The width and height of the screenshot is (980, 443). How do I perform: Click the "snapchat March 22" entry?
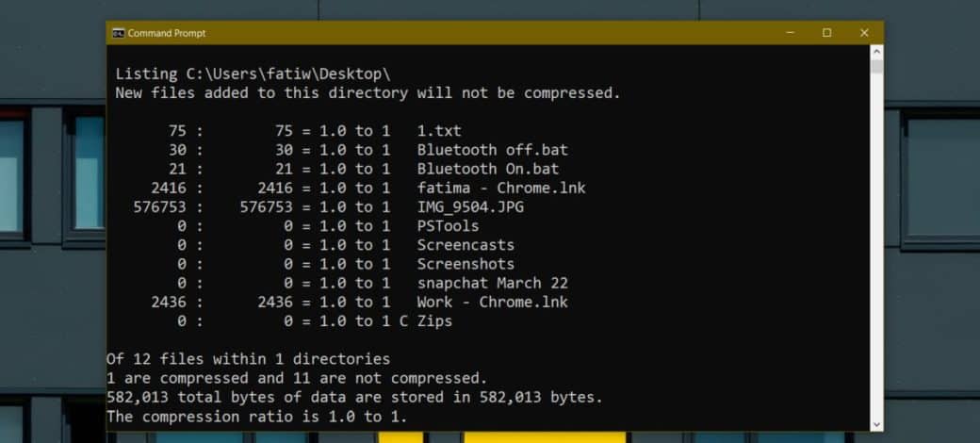pos(492,283)
